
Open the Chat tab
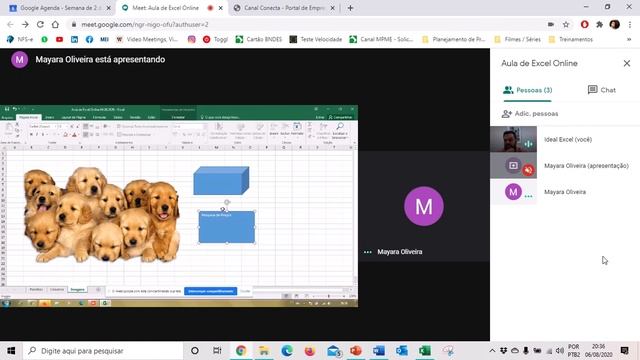click(602, 90)
